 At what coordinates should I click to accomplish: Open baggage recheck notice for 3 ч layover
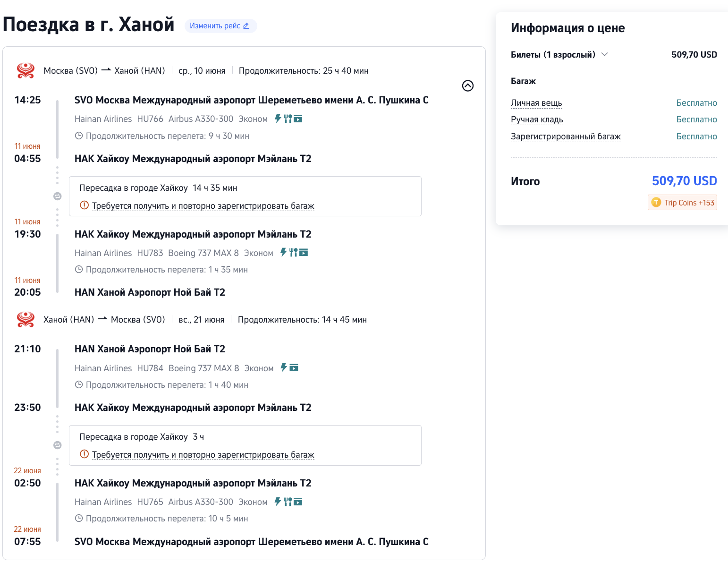tap(203, 455)
